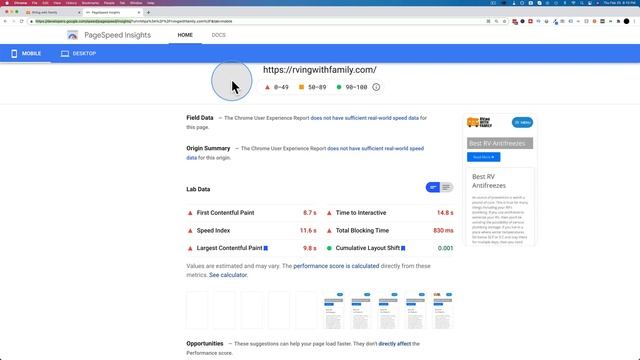Click the Cumulative Layout Shift label
Viewport: 640px width, 360px height.
click(x=368, y=248)
